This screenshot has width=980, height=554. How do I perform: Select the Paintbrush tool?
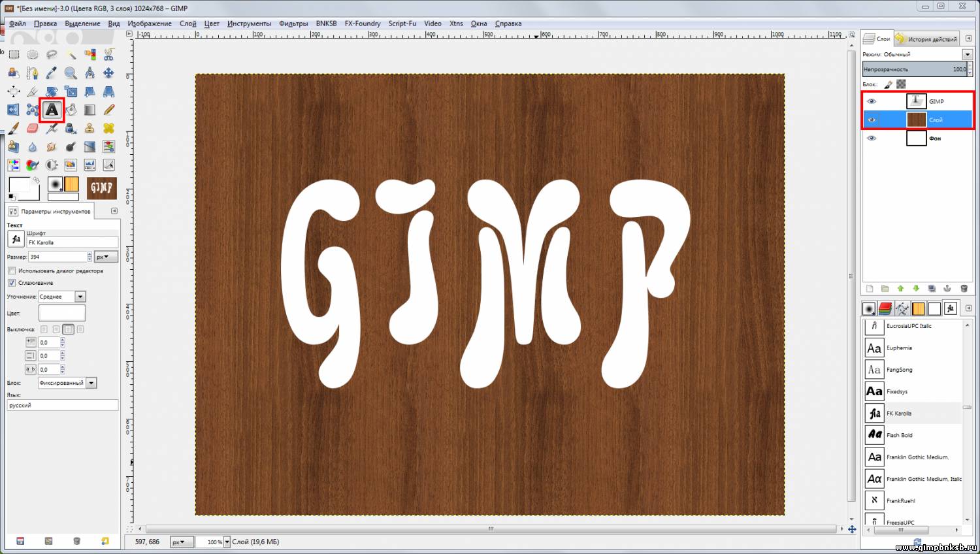click(x=14, y=128)
